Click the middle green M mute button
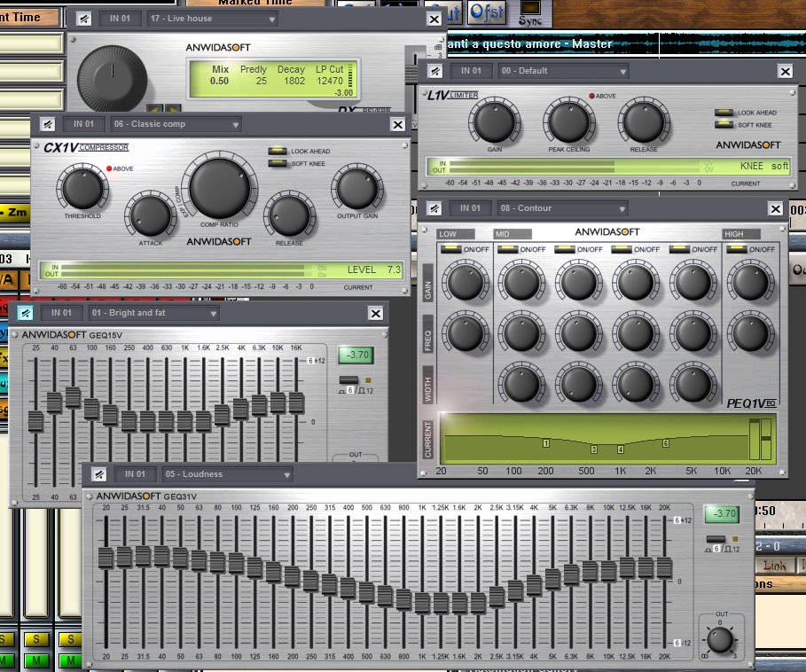 pyautogui.click(x=36, y=660)
